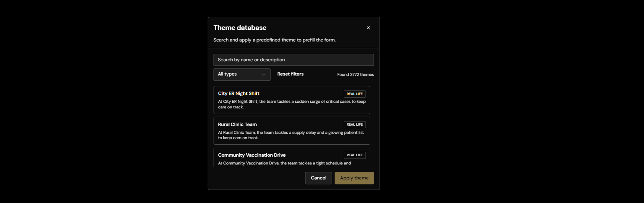Image resolution: width=644 pixels, height=203 pixels.
Task: Select the Rural Clinic Team title
Action: (237, 124)
